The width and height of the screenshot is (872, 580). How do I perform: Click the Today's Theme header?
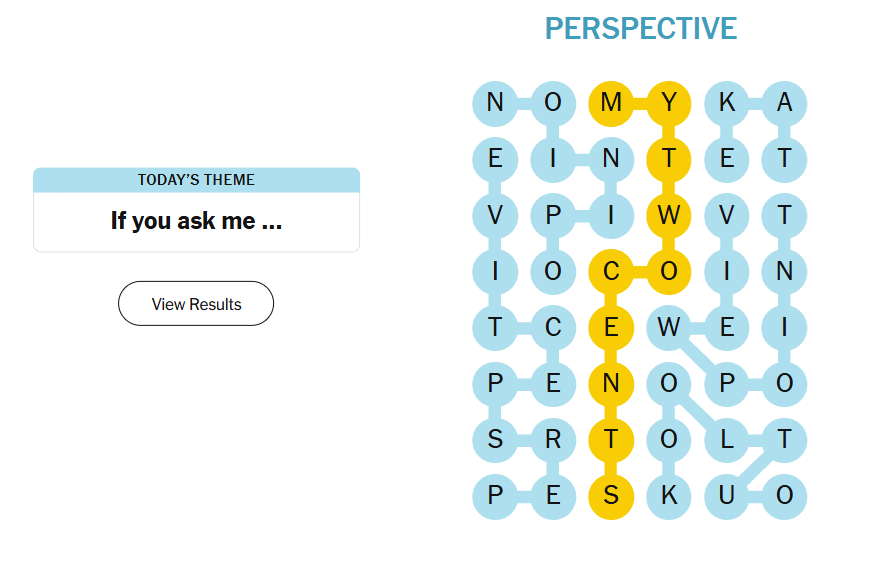tap(196, 180)
